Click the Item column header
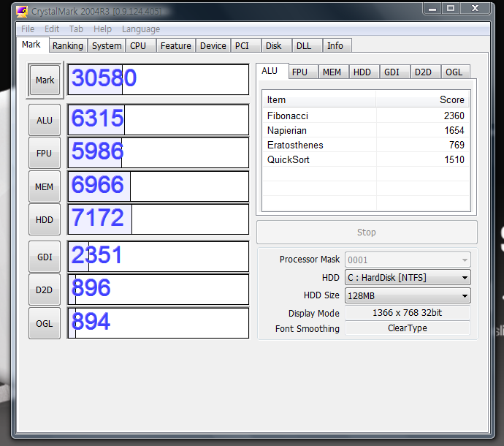 (x=319, y=99)
